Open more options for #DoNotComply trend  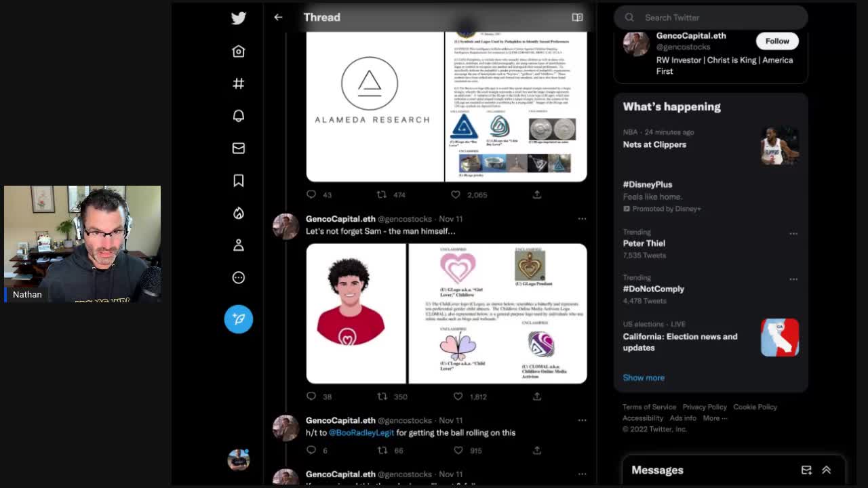point(793,279)
